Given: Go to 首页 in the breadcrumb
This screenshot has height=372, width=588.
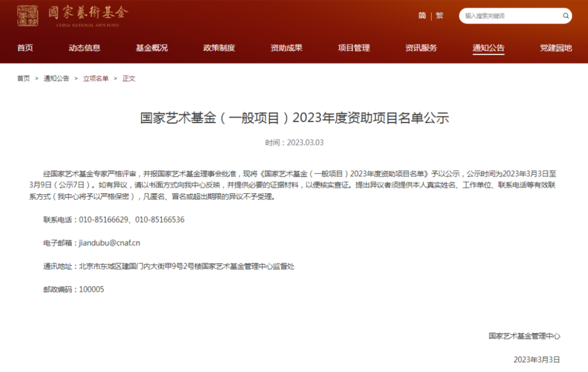Looking at the screenshot, I should pos(24,78).
